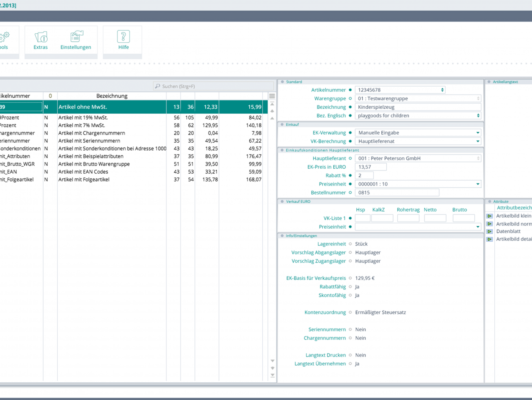532x400 pixels.
Task: Click the VK-Liste 1 Netto field
Action: point(435,218)
